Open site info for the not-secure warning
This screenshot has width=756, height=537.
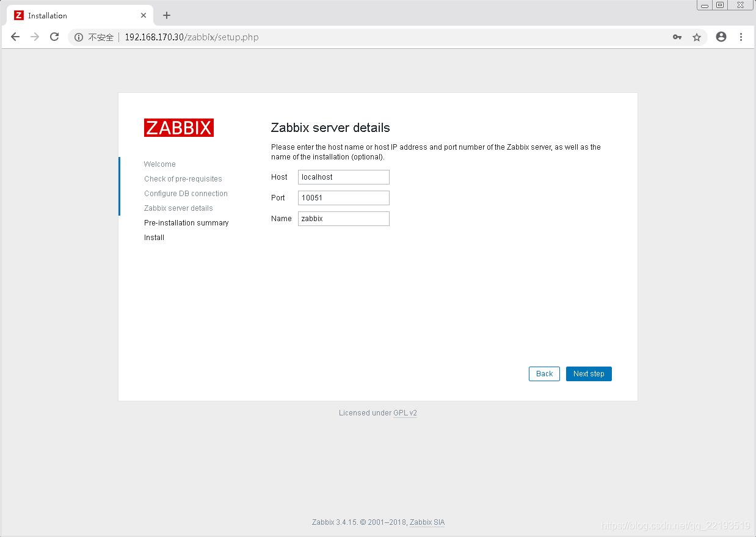(x=78, y=37)
